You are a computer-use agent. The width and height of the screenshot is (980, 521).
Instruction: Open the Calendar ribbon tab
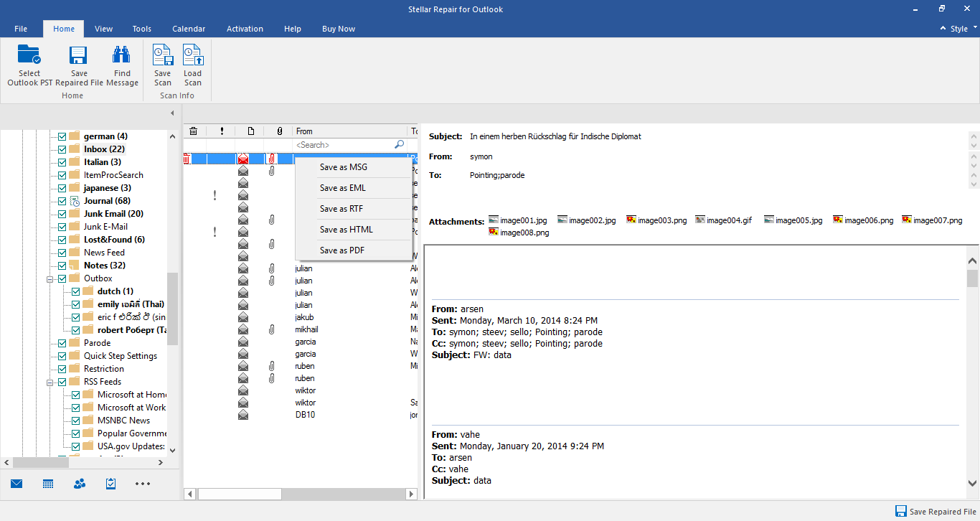pyautogui.click(x=189, y=29)
